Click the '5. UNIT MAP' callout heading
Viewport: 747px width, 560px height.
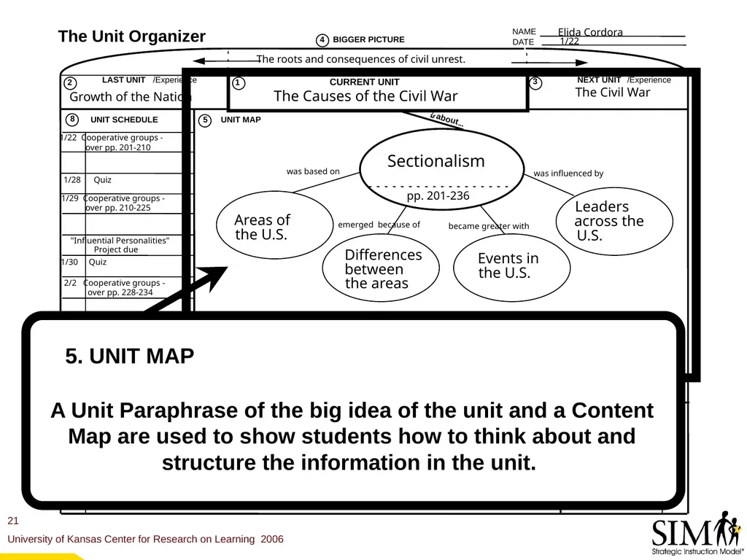click(x=130, y=356)
